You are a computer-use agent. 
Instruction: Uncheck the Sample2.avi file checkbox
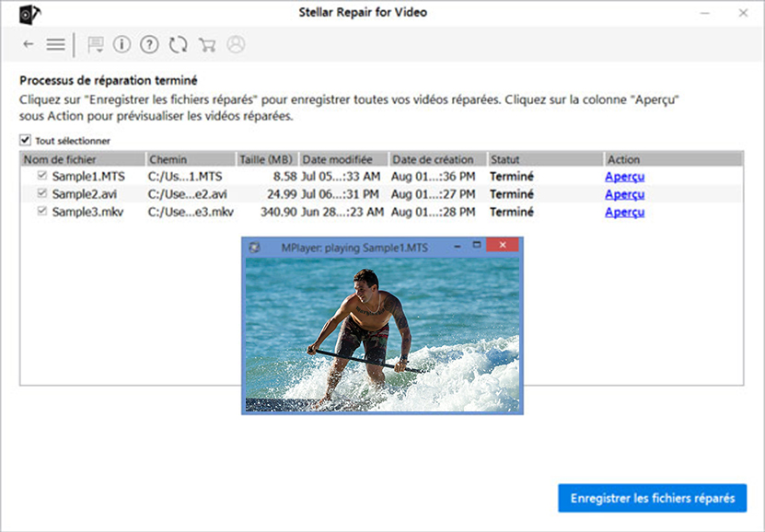pyautogui.click(x=41, y=194)
